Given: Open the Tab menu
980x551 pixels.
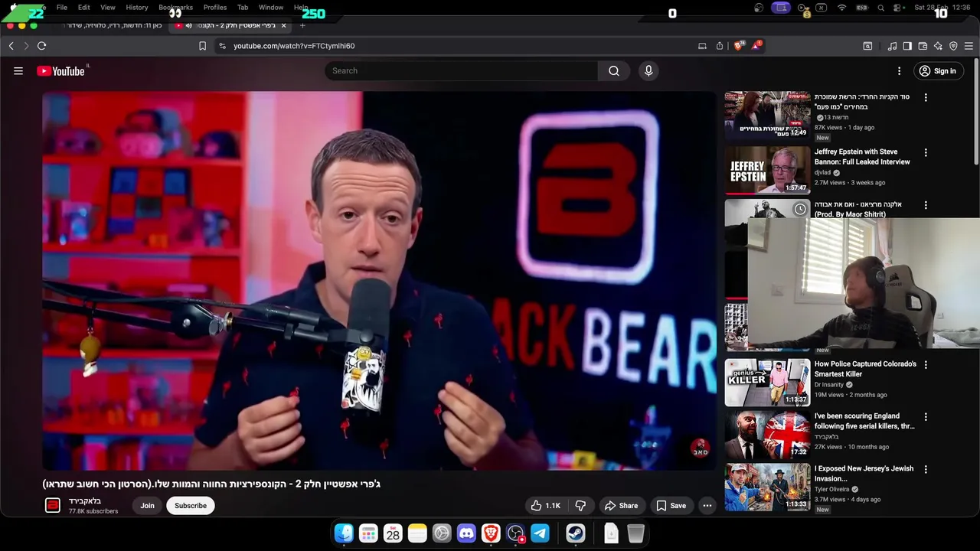Looking at the screenshot, I should pyautogui.click(x=243, y=8).
